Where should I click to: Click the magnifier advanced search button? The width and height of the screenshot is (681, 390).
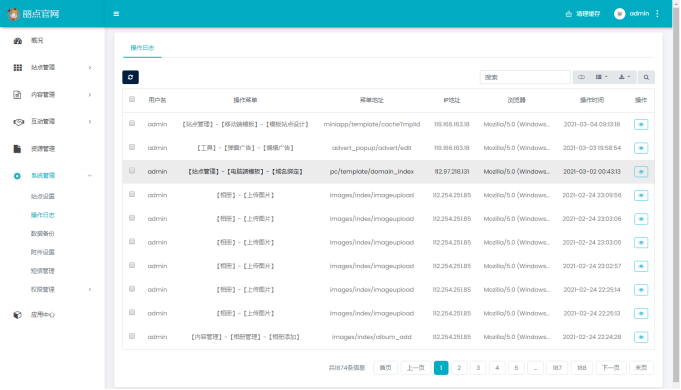646,77
